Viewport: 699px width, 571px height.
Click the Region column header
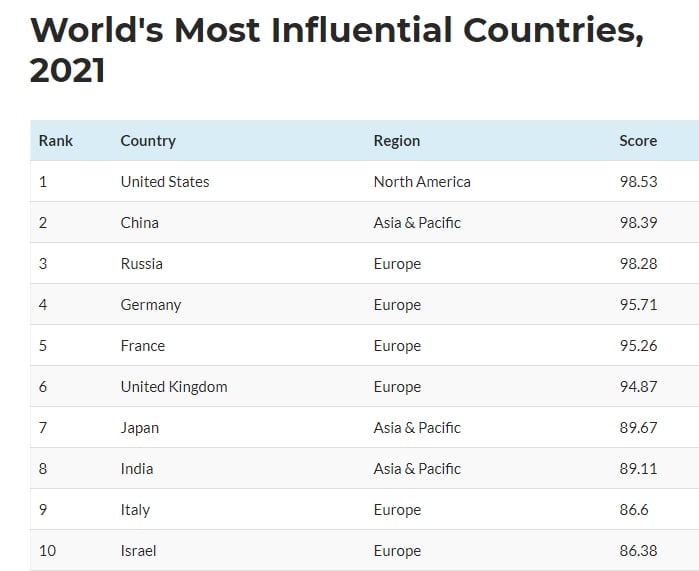coord(397,141)
